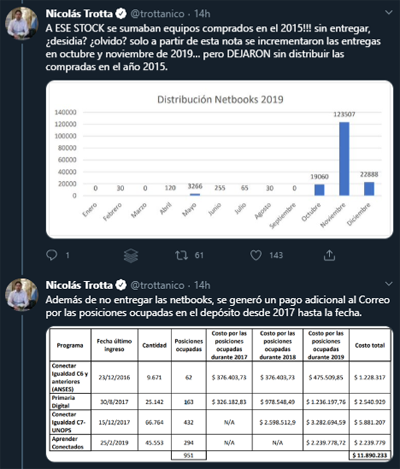The width and height of the screenshot is (400, 469).
Task: Open the @trottanico handle on the second tweet
Action: 157,285
